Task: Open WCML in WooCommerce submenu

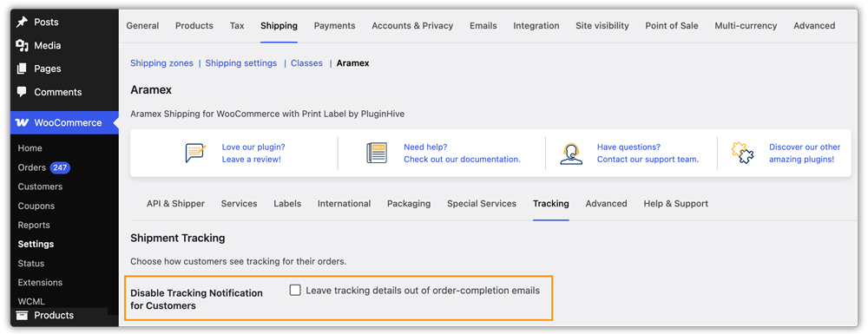Action: click(31, 301)
